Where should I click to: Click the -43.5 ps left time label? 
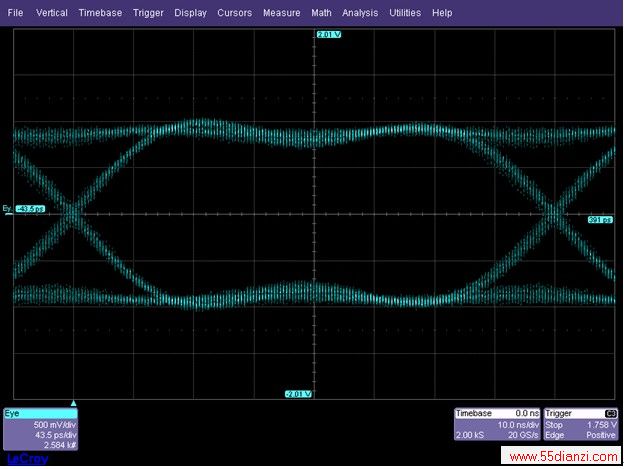click(x=30, y=209)
